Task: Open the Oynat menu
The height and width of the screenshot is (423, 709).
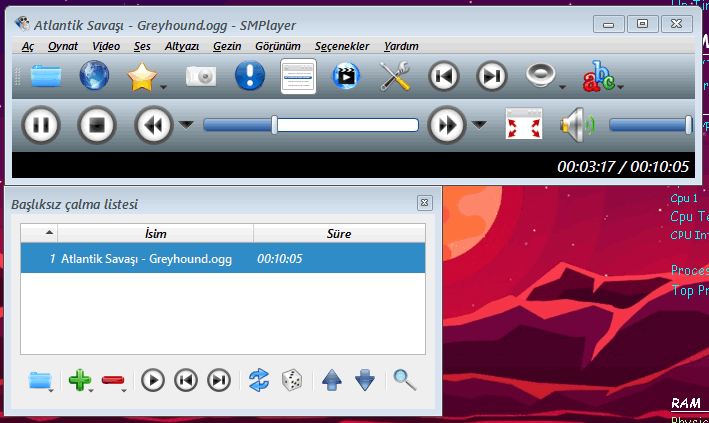Action: 63,46
